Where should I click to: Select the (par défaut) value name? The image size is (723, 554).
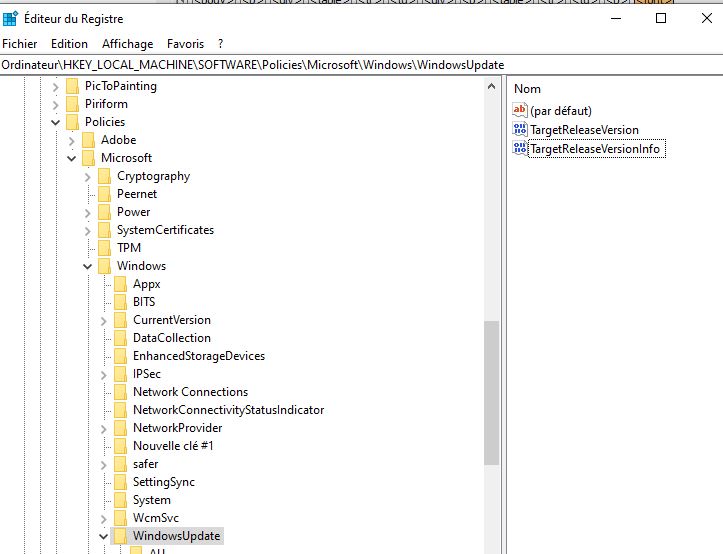tap(561, 111)
